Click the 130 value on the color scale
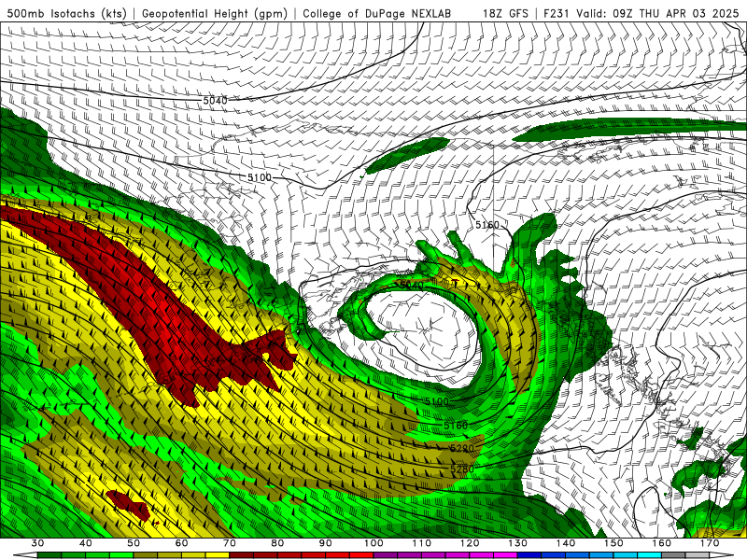747x560 pixels. pos(518,543)
